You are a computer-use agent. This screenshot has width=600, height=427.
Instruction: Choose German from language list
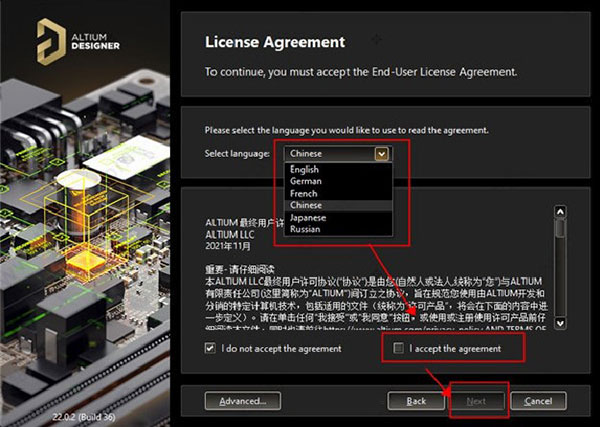pos(338,181)
